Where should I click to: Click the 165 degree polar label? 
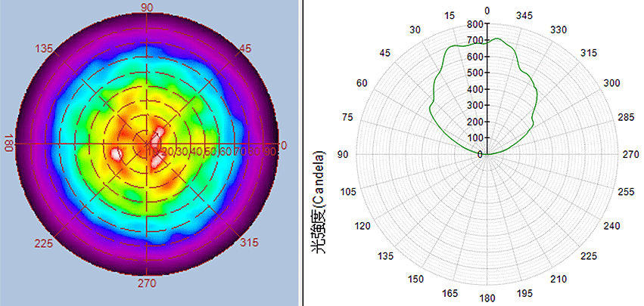[x=450, y=292]
